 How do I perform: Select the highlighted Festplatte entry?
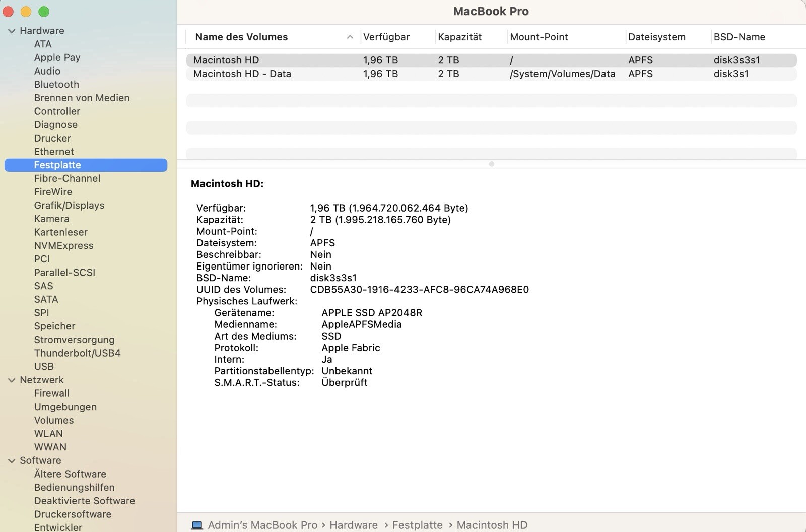point(86,165)
